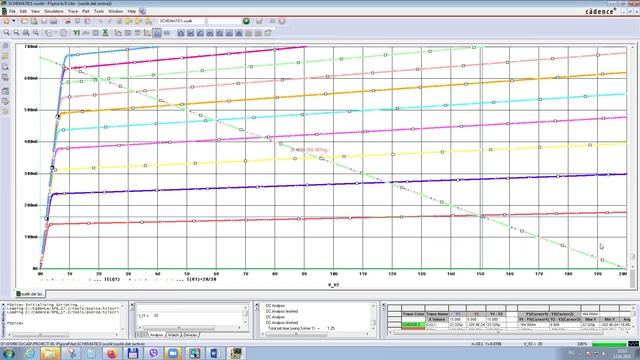Click the Cursor Trough icon
Image resolution: width=640 pixels, height=360 pixels.
click(x=191, y=33)
